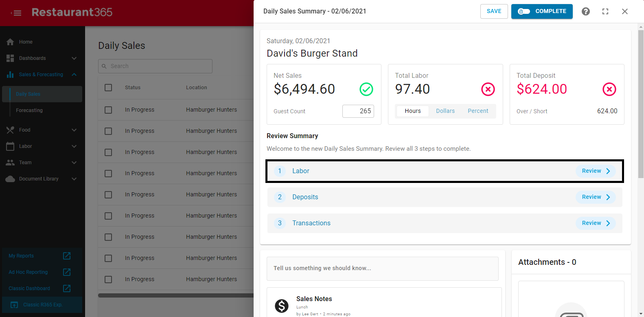Click the Restaurant365 logo
The image size is (644, 317).
(x=72, y=12)
